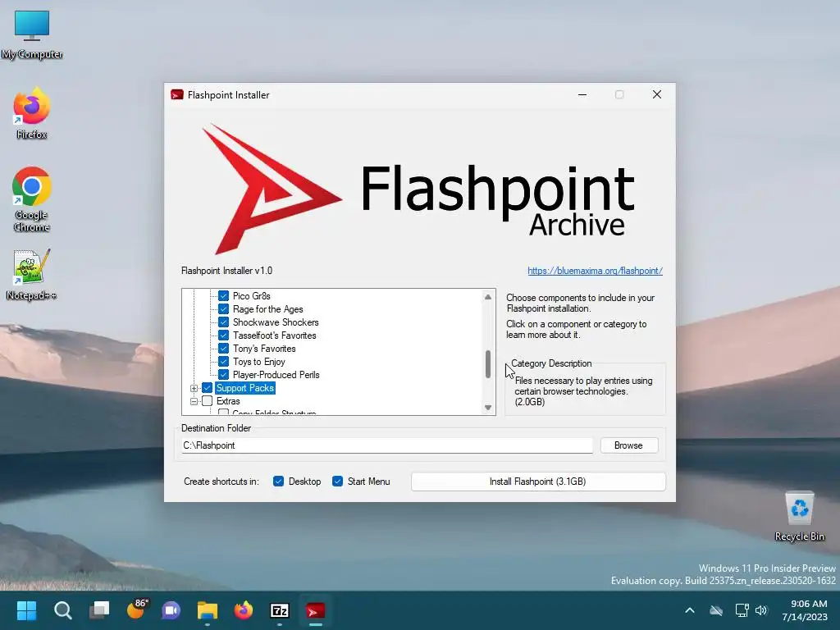This screenshot has width=840, height=630.
Task: Select the My Computer desktop icon
Action: 32,34
